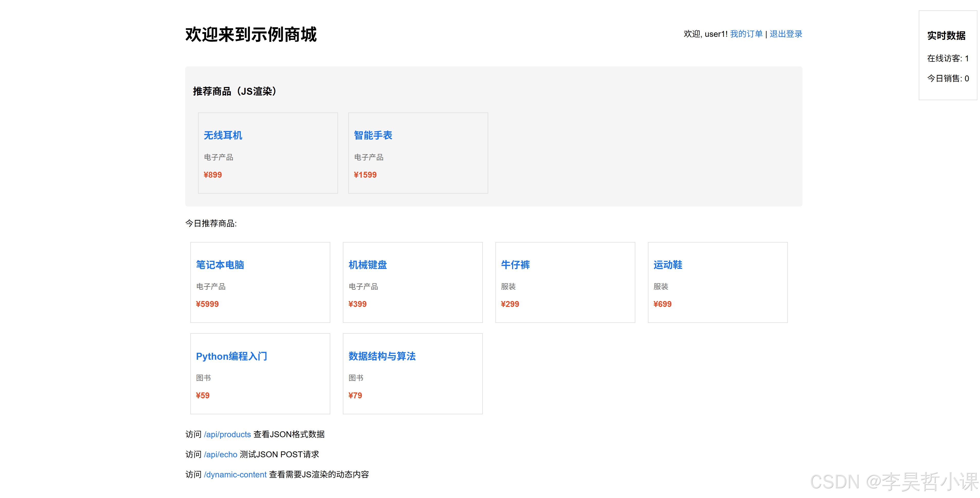Open the /dynamic-content page
Image resolution: width=980 pixels, height=498 pixels.
point(235,474)
